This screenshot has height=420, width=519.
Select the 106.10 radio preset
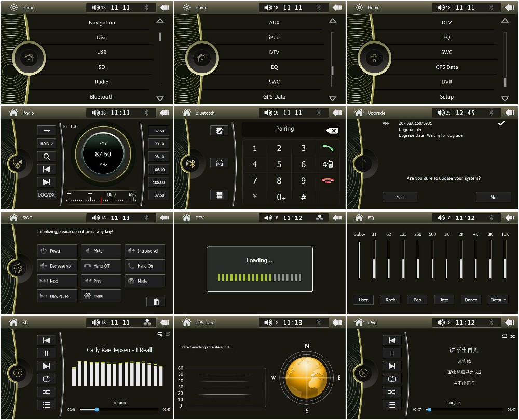[159, 170]
